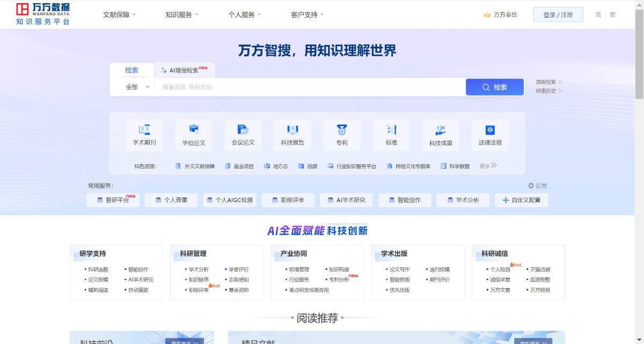644x344 pixels.
Task: Select the 标准 checklist icon
Action: [391, 129]
